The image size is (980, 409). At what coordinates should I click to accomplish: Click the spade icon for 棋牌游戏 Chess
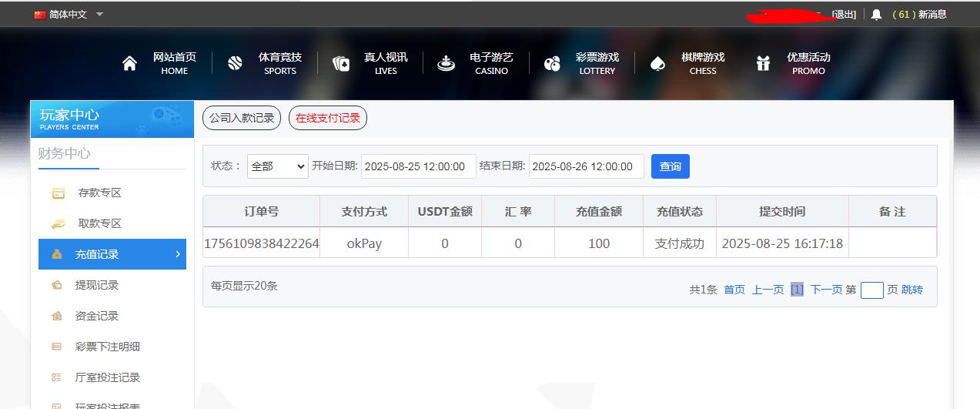click(657, 64)
